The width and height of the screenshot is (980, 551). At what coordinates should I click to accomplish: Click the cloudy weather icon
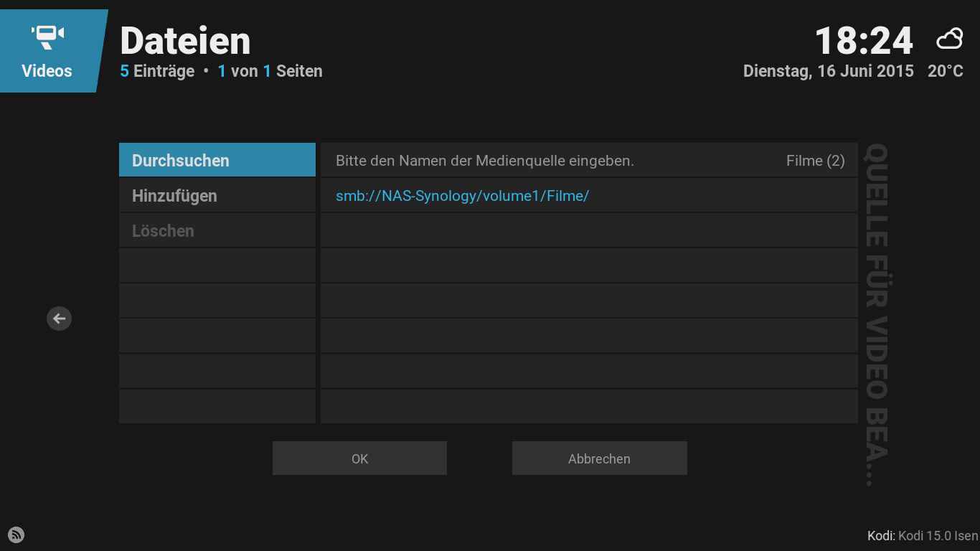950,39
